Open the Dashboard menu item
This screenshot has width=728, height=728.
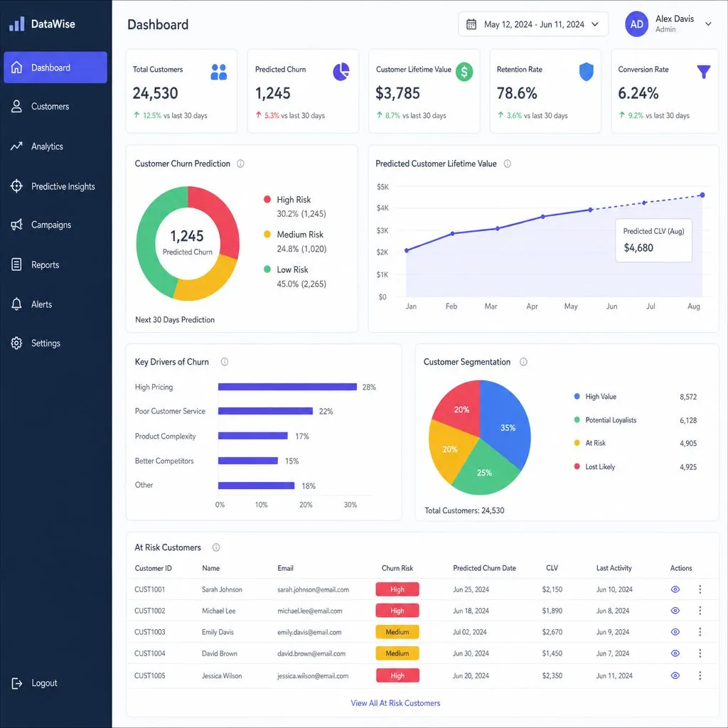point(55,68)
